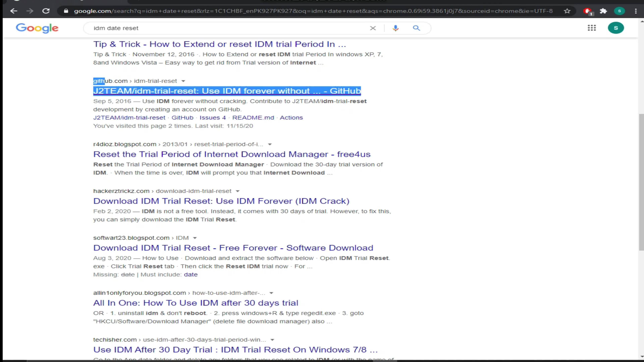
Task: Open the 'GitHub' sitelink under J2TEAM result
Action: tap(182, 118)
